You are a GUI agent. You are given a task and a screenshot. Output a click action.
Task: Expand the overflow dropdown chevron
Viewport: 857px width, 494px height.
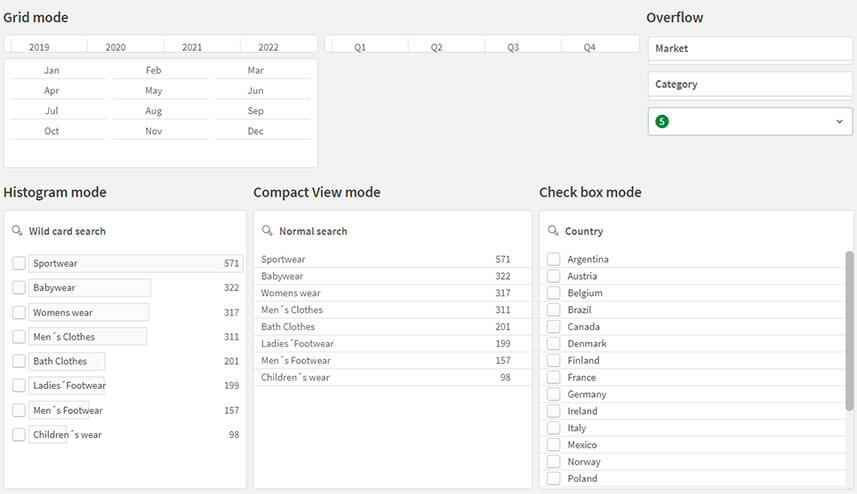tap(839, 121)
